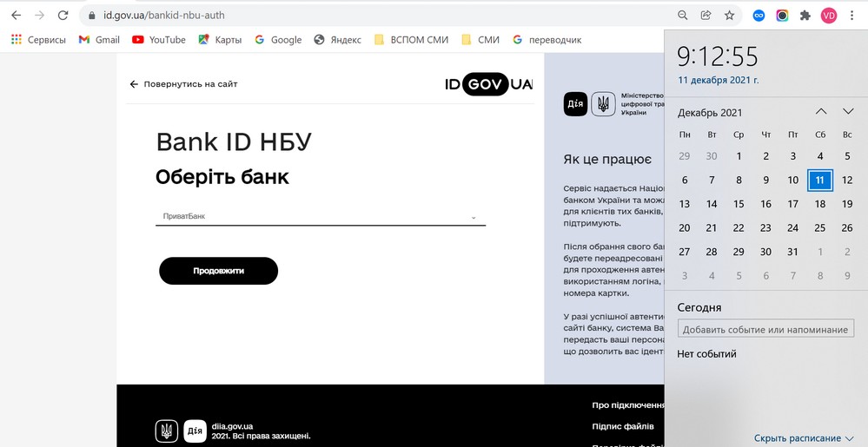Click the browser forward arrow
Viewport: 868px width, 447px height.
39,16
